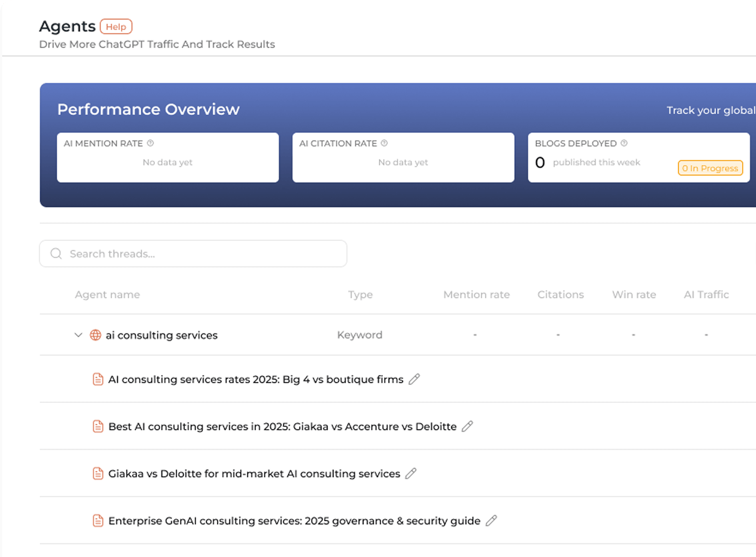756x557 pixels.
Task: Open 'Giakaa vs Deloitte for mid-market' thread
Action: 254,474
